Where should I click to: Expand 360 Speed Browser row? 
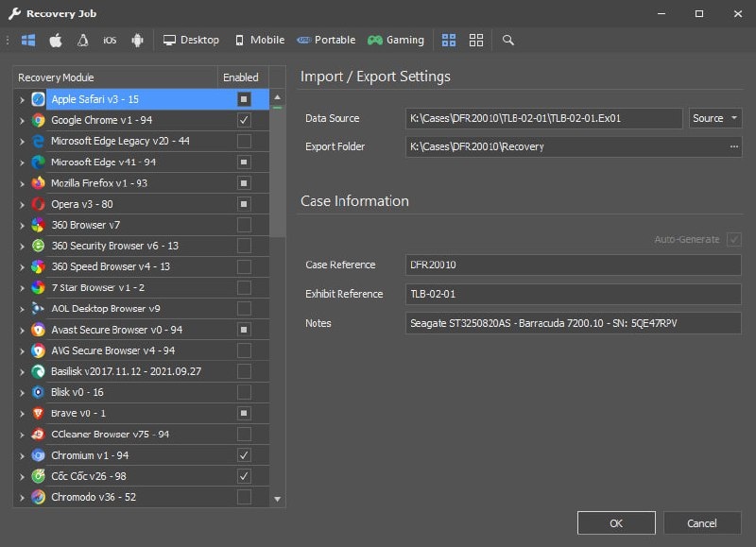click(x=22, y=267)
